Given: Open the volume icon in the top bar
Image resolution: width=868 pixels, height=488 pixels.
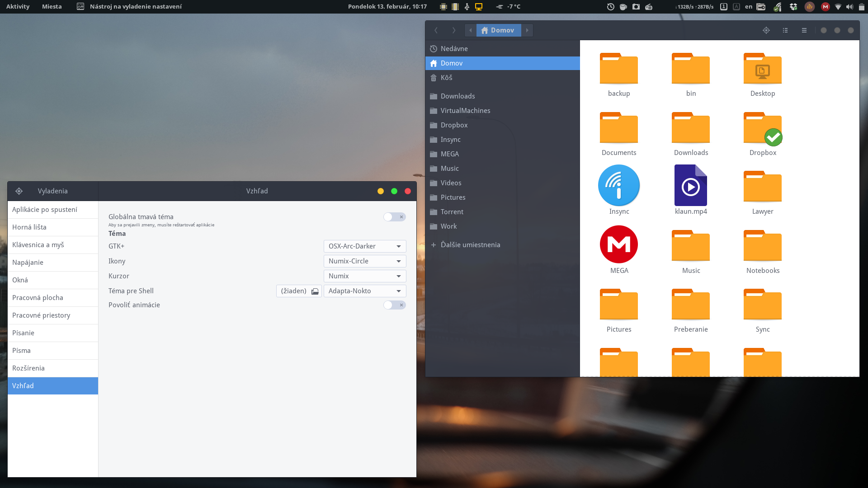Looking at the screenshot, I should 849,7.
